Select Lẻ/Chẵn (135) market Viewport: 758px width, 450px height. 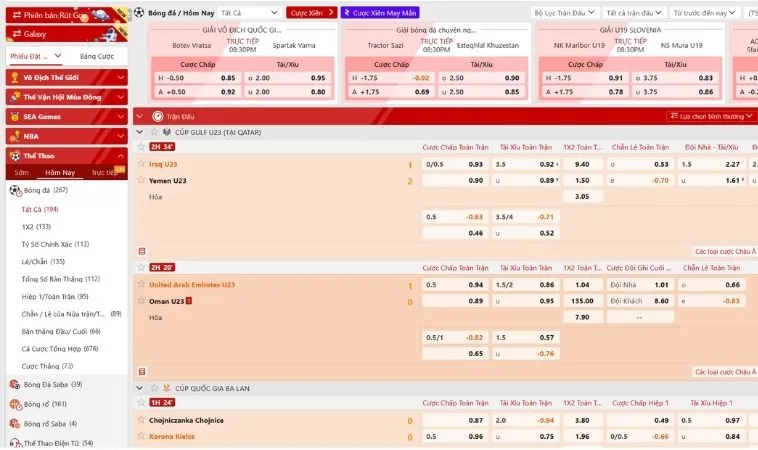43,261
